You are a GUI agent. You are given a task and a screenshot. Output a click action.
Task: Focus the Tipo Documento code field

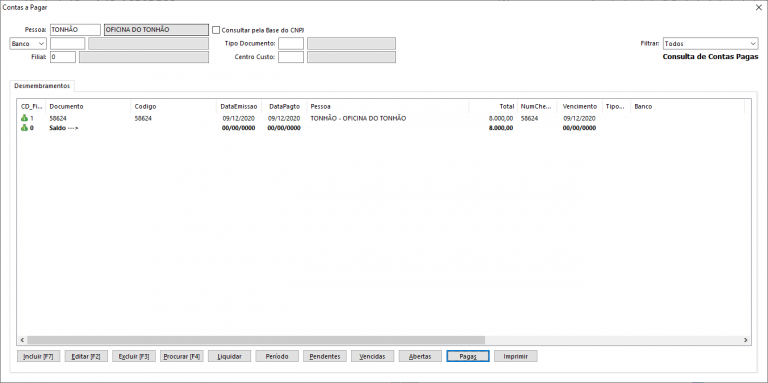291,44
